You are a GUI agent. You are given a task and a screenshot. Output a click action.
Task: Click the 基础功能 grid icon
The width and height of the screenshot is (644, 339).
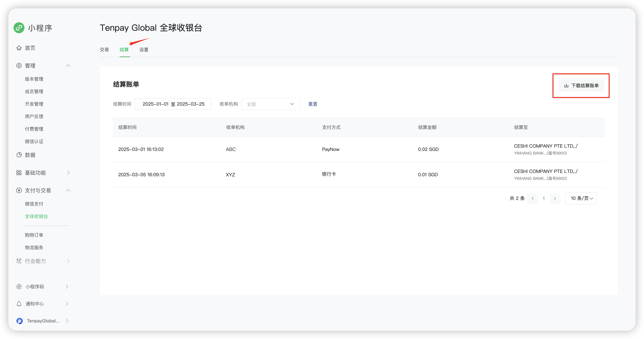(x=19, y=173)
